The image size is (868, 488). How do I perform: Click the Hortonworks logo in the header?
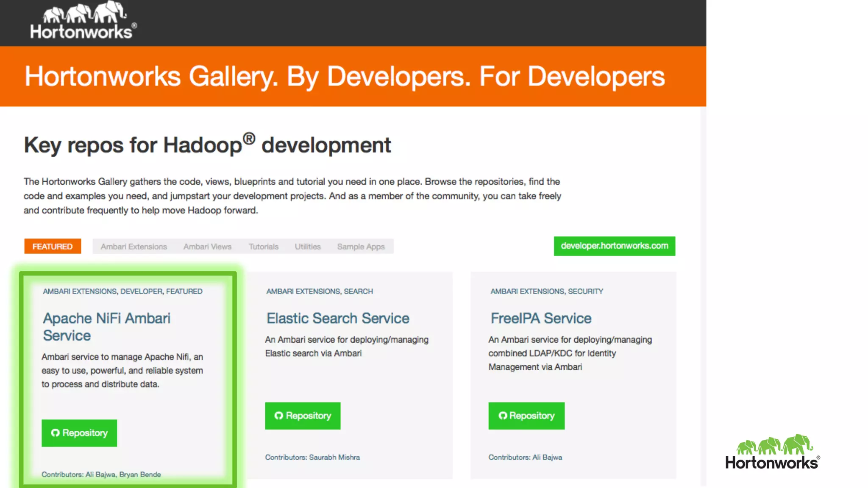coord(83,20)
